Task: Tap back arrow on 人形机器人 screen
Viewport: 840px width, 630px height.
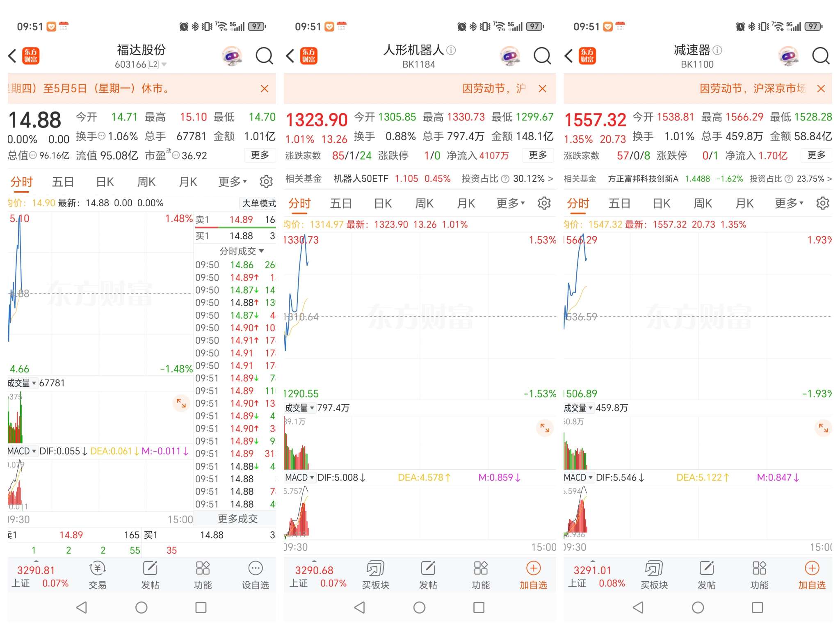Action: [x=290, y=56]
